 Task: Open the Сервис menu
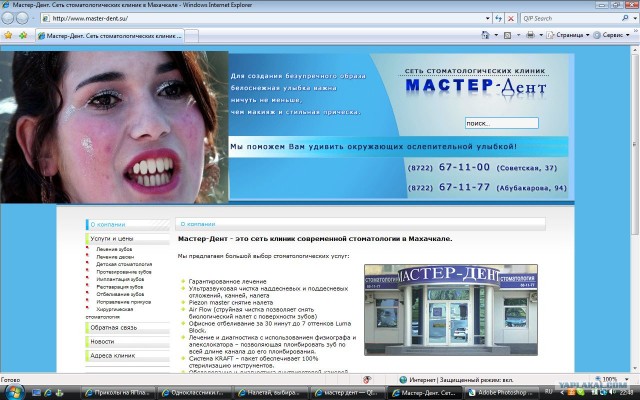(x=611, y=35)
